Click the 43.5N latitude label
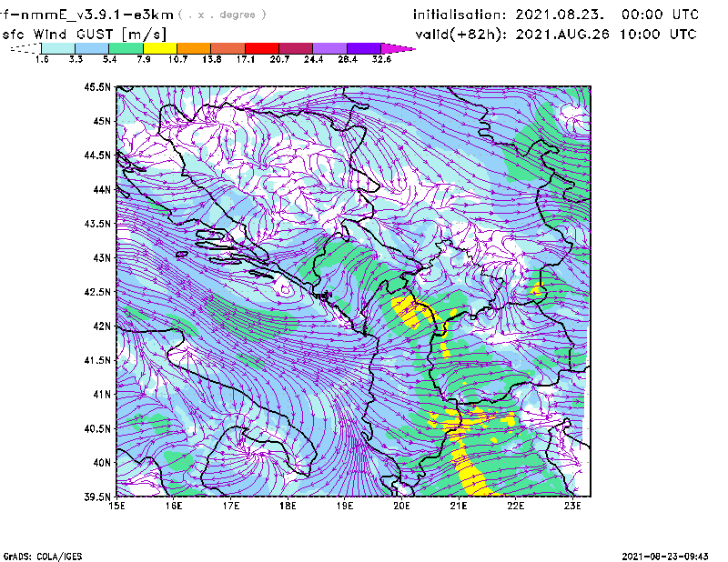The height and width of the screenshot is (562, 728). (97, 224)
